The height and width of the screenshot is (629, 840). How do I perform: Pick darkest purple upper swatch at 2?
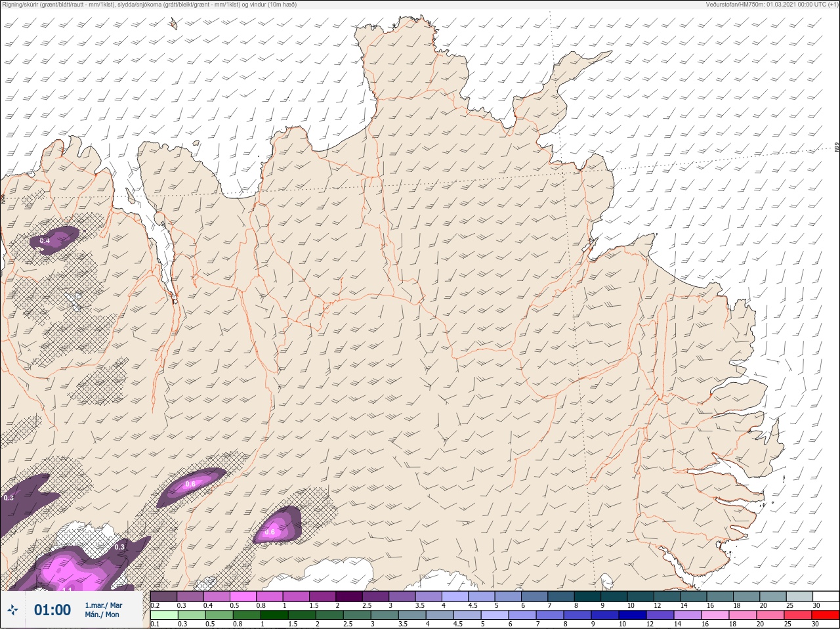(350, 596)
